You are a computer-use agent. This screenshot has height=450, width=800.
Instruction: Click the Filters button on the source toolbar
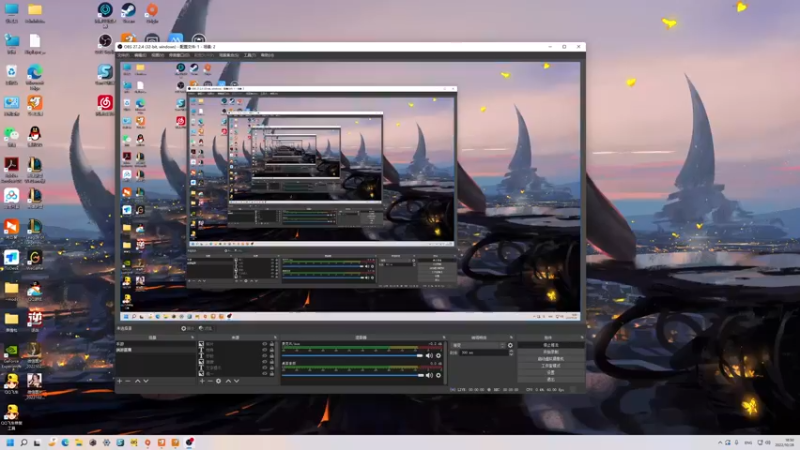(x=206, y=329)
